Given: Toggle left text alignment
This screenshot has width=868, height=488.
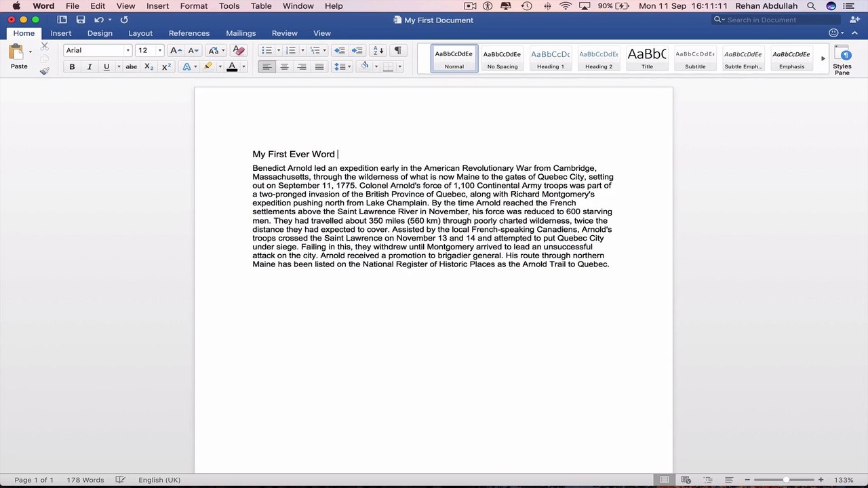Looking at the screenshot, I should click(267, 66).
